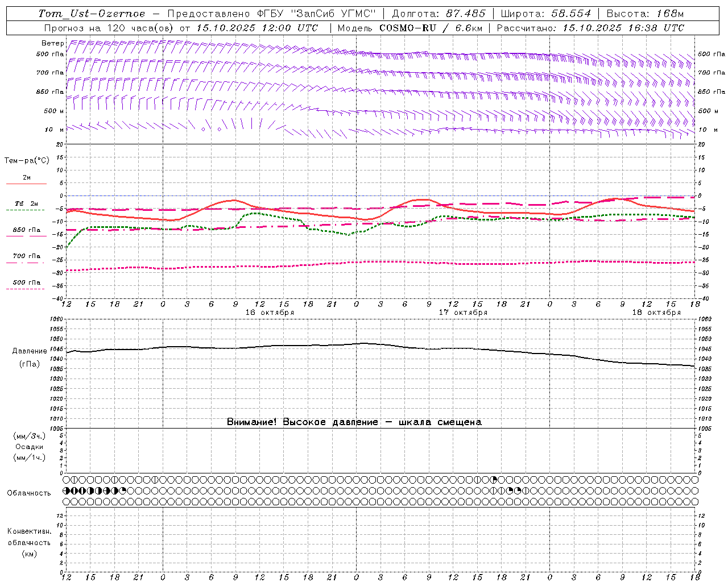Click the 'Конвективн.' convective cloud label
The height and width of the screenshot is (582, 728).
29,531
